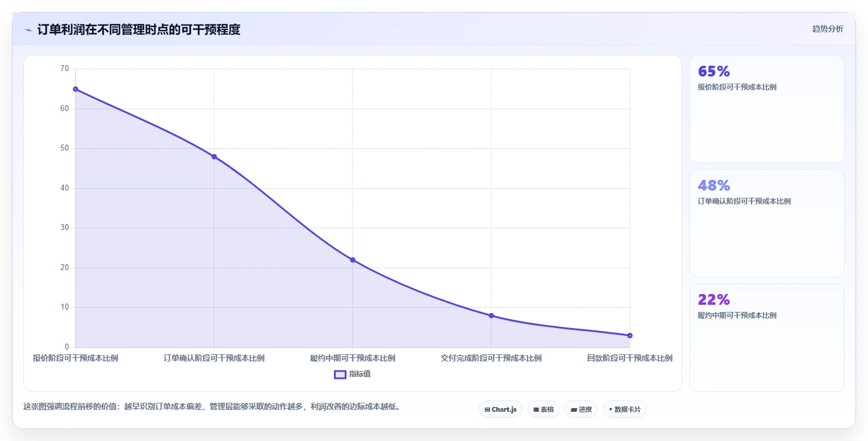This screenshot has width=868, height=441.
Task: Click the data point at 回款阶段 (3)
Action: click(x=630, y=335)
